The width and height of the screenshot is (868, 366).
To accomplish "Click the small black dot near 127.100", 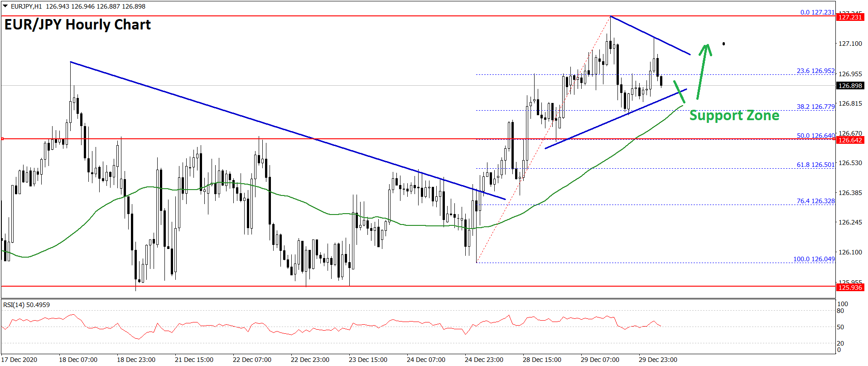I will click(723, 44).
